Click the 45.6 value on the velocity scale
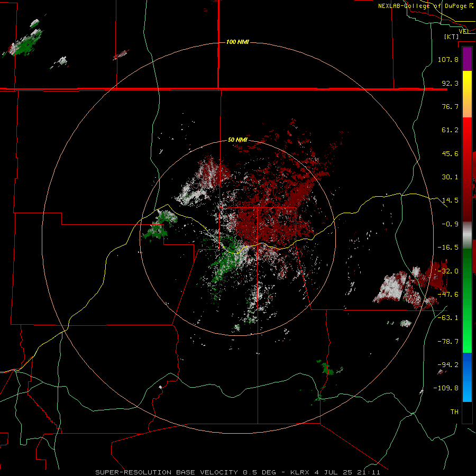Viewport: 476px width, 476px height. tap(450, 153)
